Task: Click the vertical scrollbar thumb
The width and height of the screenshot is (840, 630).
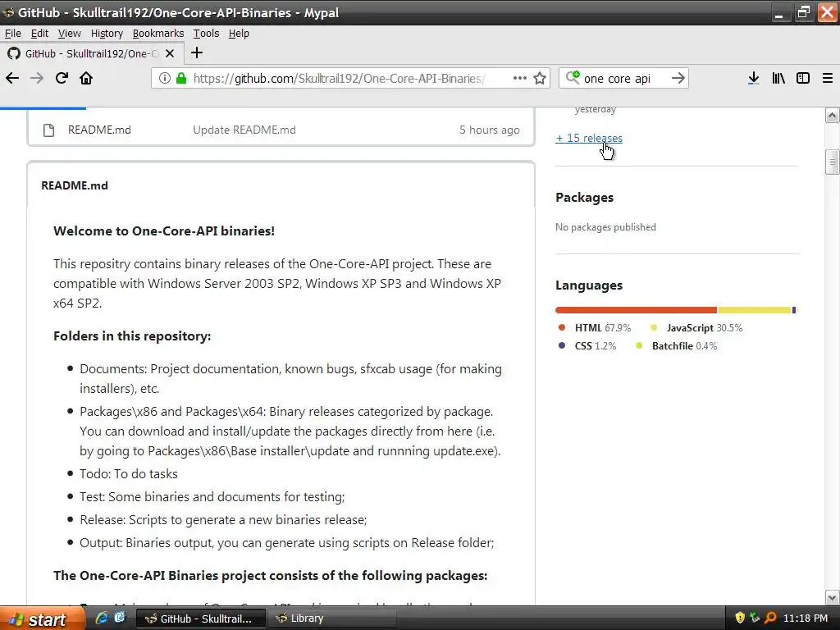Action: 832,162
